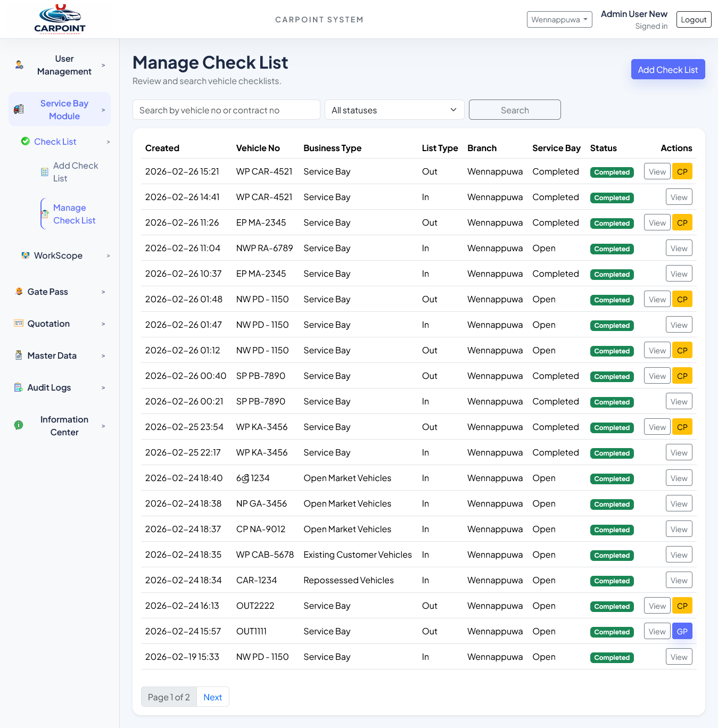Go to Next page of checklists
Viewport: 718px width, 728px height.
pos(212,697)
